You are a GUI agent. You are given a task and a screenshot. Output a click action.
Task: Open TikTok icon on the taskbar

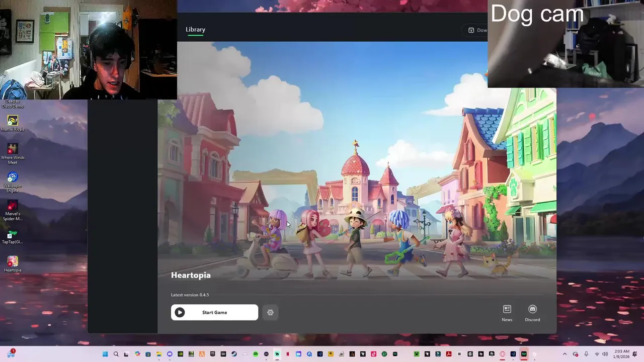click(373, 354)
